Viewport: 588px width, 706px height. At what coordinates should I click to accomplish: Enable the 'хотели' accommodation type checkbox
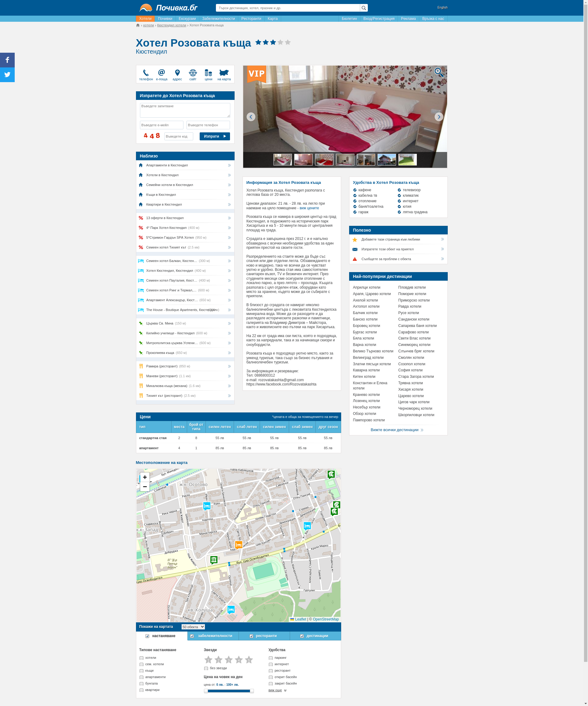click(x=141, y=658)
